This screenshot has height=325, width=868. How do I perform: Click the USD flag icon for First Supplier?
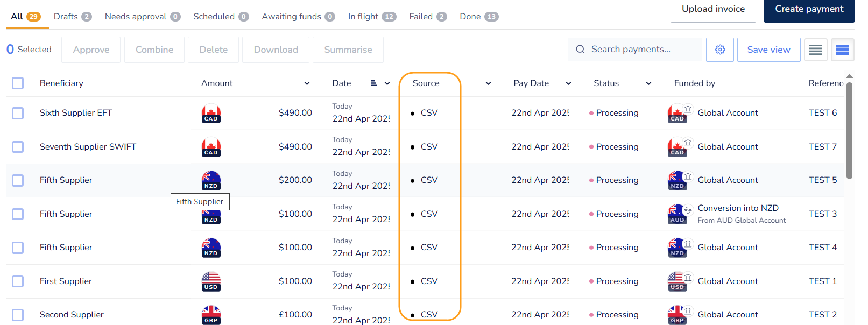pos(211,281)
